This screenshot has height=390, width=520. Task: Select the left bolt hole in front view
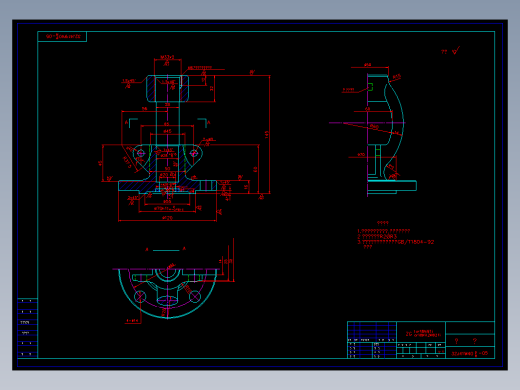pyautogui.click(x=141, y=153)
